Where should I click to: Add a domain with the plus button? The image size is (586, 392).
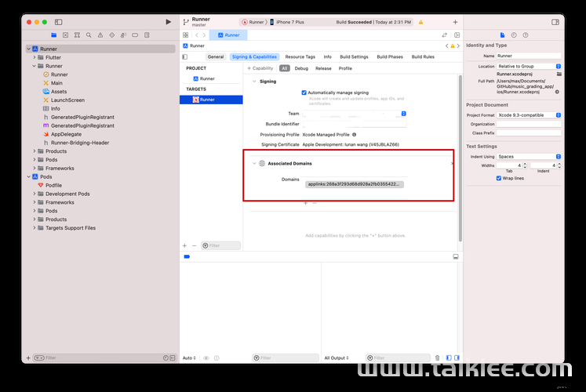pos(305,203)
